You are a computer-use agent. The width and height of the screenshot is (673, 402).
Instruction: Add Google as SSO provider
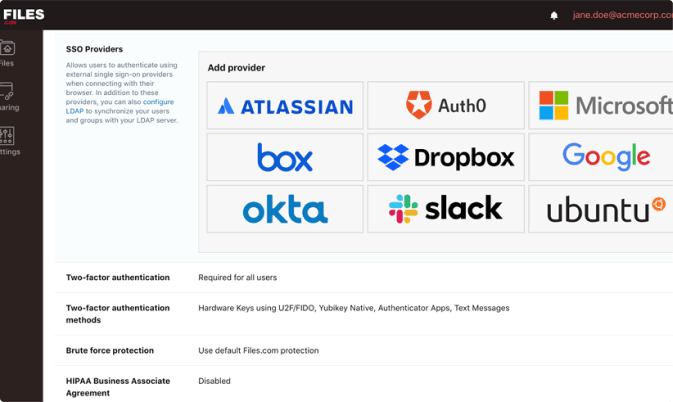(601, 157)
